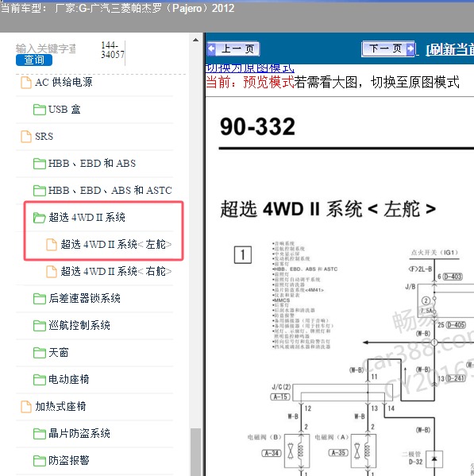The width and height of the screenshot is (474, 476).
Task: Open 超选 4WD II 系统<左舵> diagram
Action: tap(116, 245)
